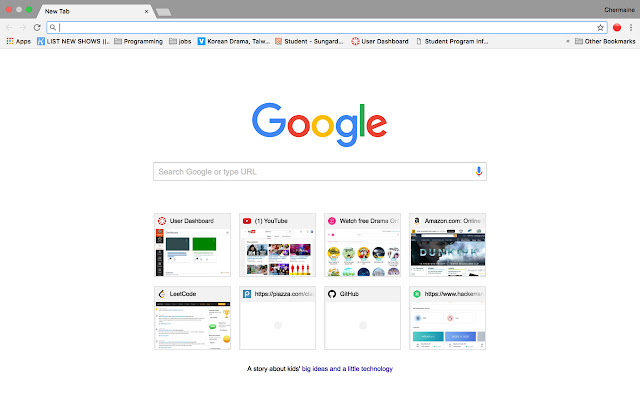640x400 pixels.
Task: Click the browser forward arrow
Action: click(23, 27)
